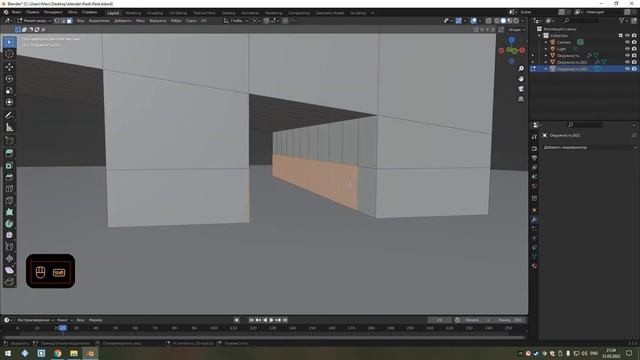Jump to the timeline's last frame
Screen dimensions: 640x360
[285, 320]
